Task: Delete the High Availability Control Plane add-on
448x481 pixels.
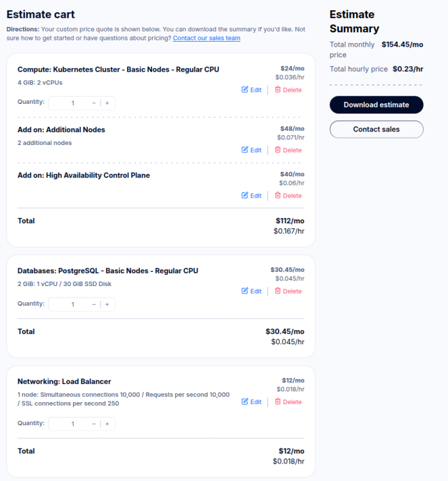Action: click(288, 196)
